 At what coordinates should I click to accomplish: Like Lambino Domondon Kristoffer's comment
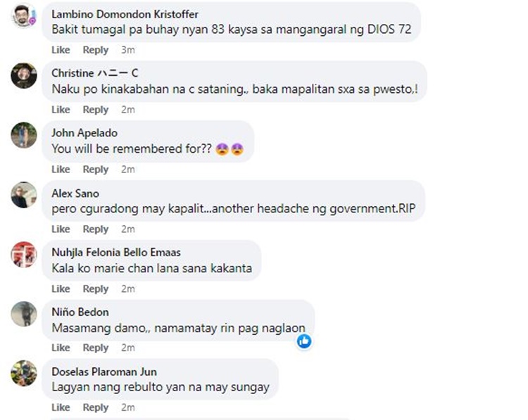point(61,50)
